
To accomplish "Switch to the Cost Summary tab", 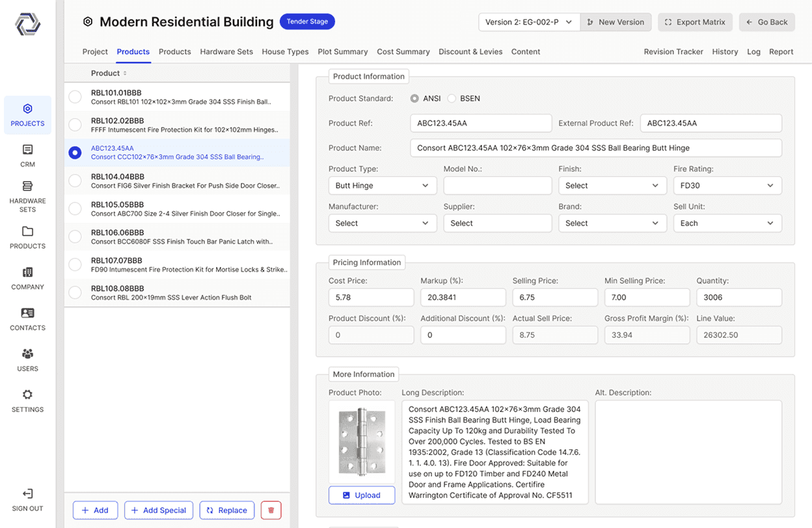I will coord(403,51).
